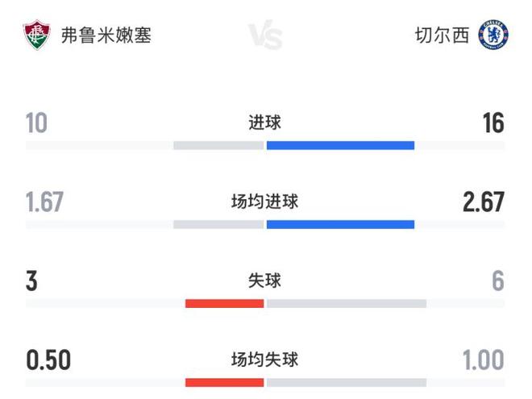This screenshot has height=399, width=532.
Task: Click the Chelsea club badge icon
Action: 493,35
